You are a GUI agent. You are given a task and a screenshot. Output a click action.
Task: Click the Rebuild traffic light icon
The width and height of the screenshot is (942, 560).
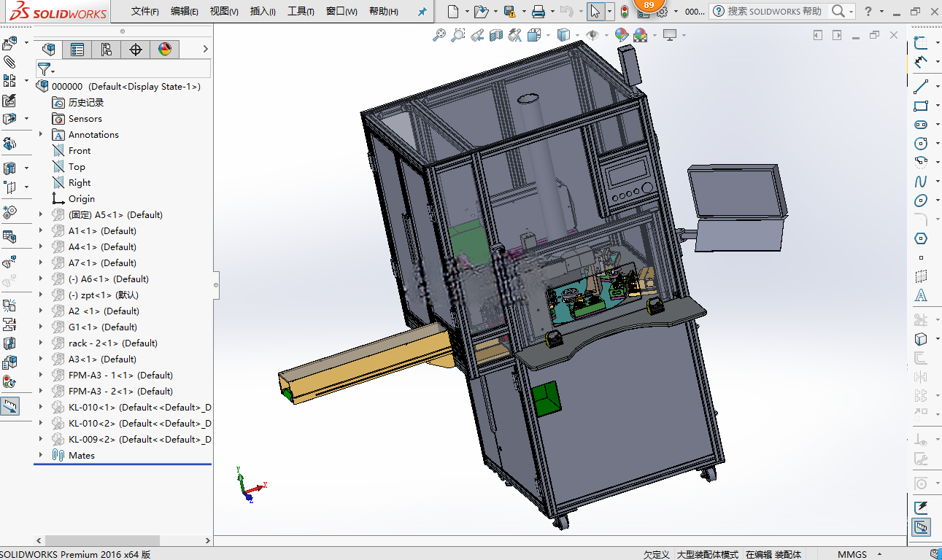[625, 12]
